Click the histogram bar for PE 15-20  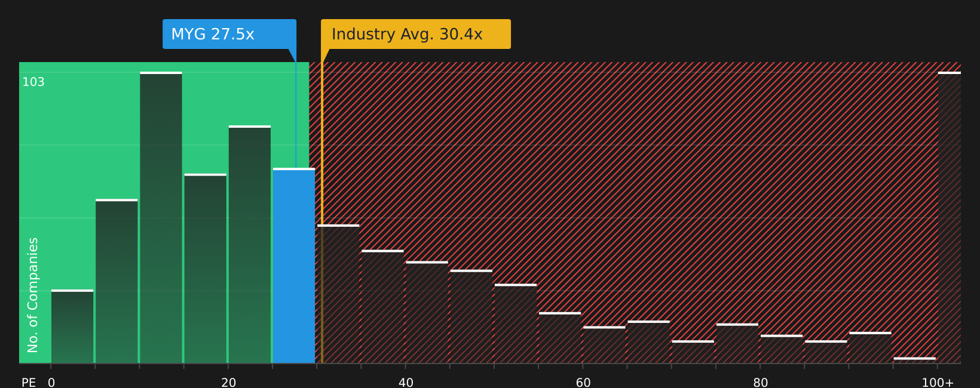(x=206, y=268)
